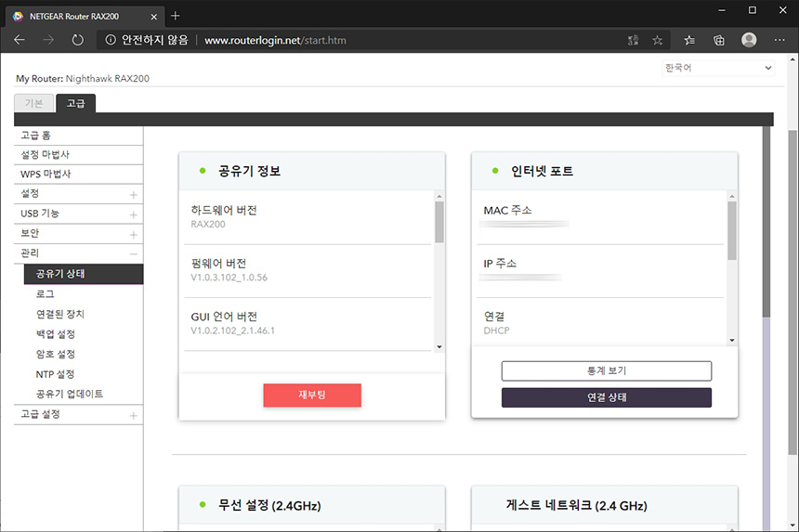
Task: Click scroll-up arrow in 공유기 정보 panel
Action: tap(439, 197)
